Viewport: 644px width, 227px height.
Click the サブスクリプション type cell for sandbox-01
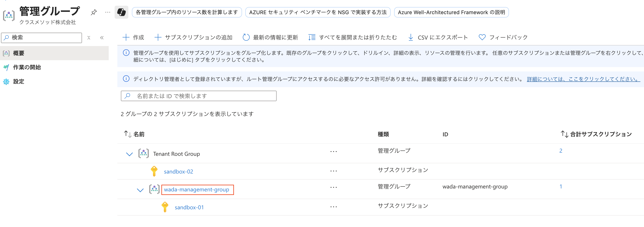[403, 206]
